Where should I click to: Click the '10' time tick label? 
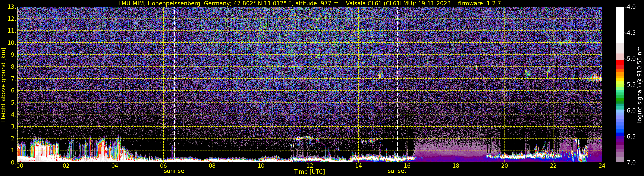coord(261,166)
